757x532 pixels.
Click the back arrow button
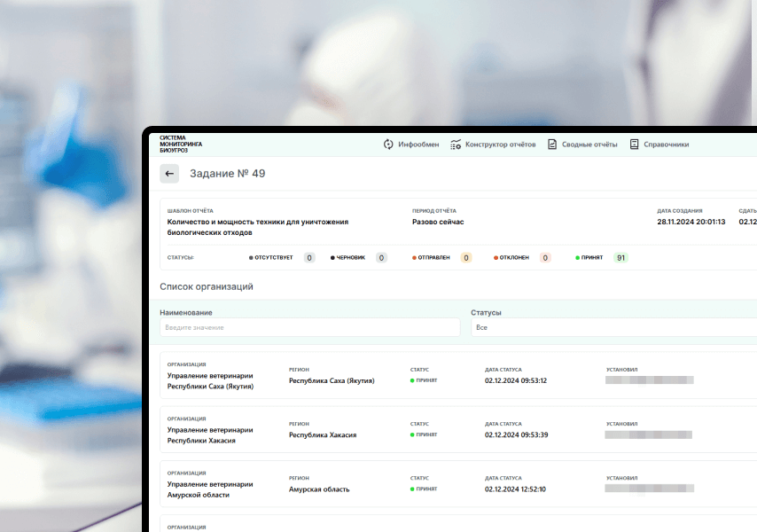pyautogui.click(x=169, y=174)
